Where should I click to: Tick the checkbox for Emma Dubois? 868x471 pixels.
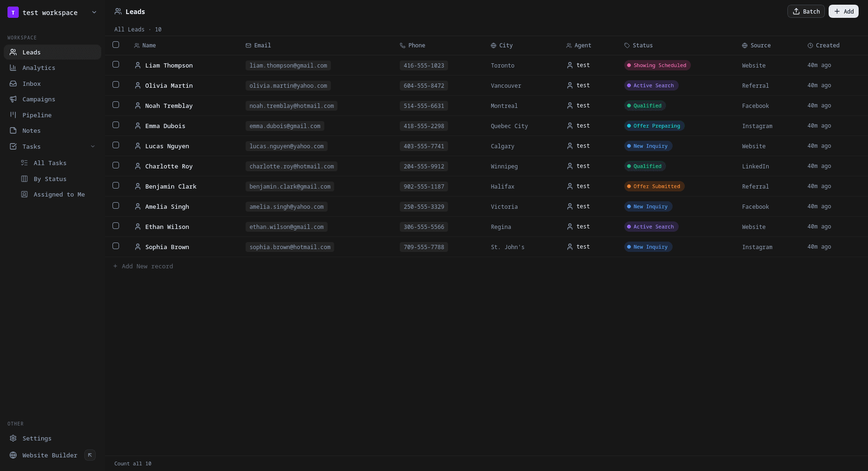(116, 125)
